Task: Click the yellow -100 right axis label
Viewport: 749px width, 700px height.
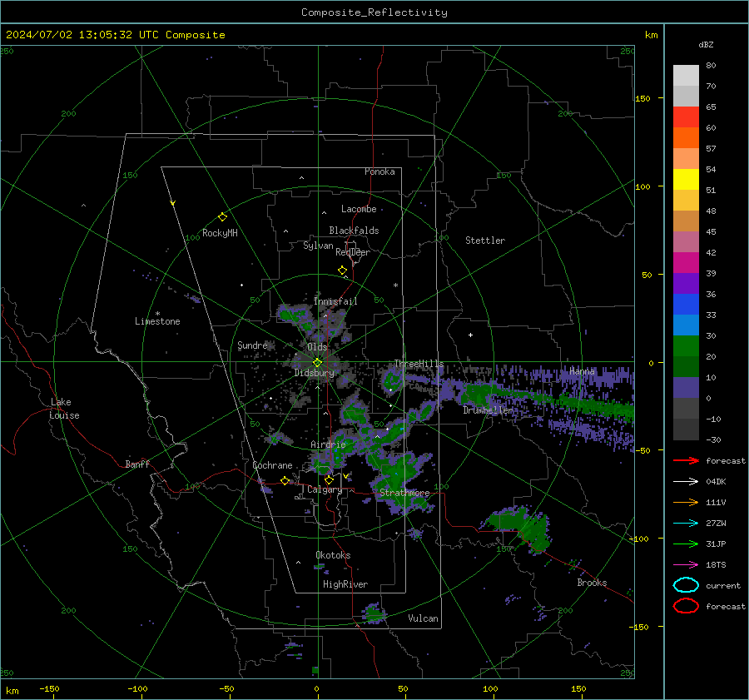Action: [638, 539]
